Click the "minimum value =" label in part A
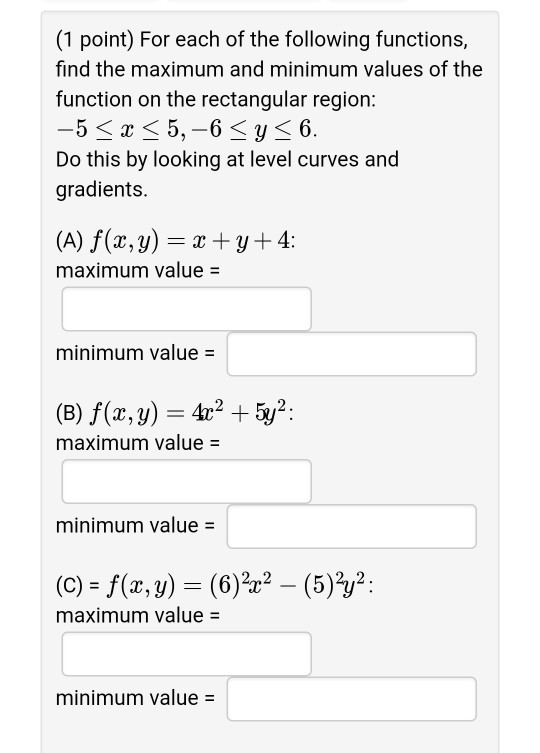 point(135,353)
